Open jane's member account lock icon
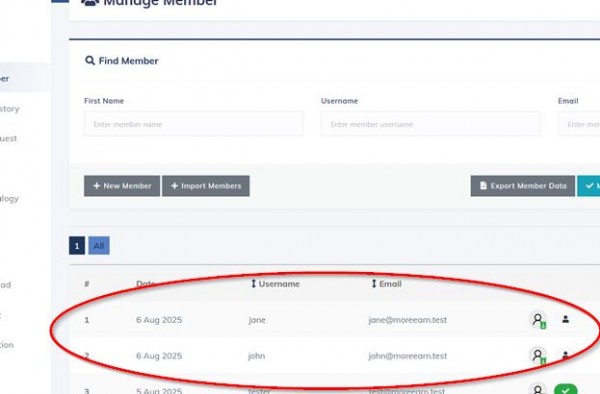 tap(538, 320)
